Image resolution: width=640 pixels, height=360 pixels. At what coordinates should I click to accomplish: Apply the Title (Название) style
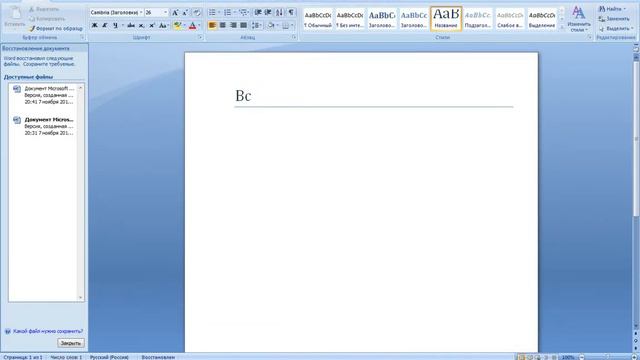(446, 19)
